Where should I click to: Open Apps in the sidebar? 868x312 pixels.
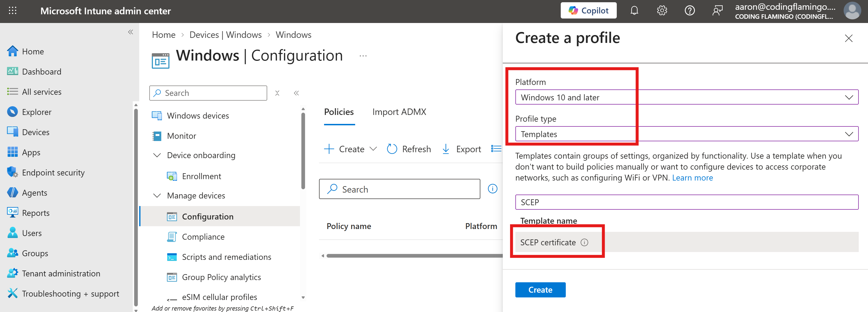click(x=31, y=152)
